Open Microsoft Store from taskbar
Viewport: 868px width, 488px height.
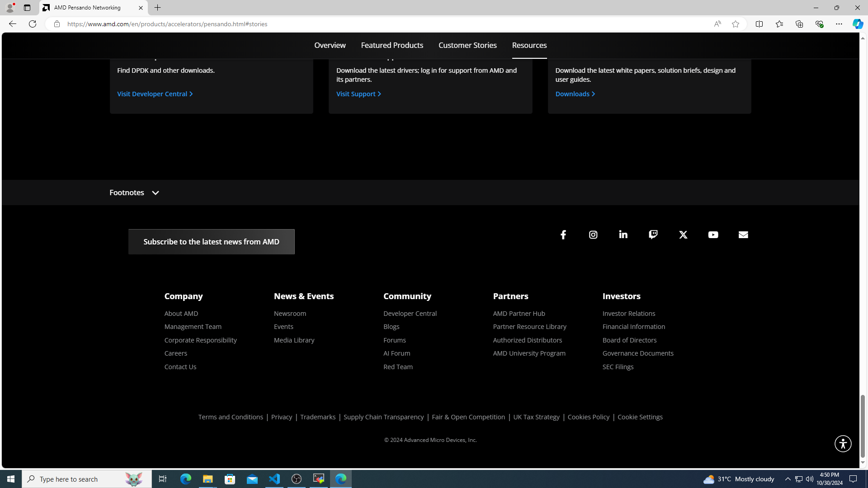point(230,479)
